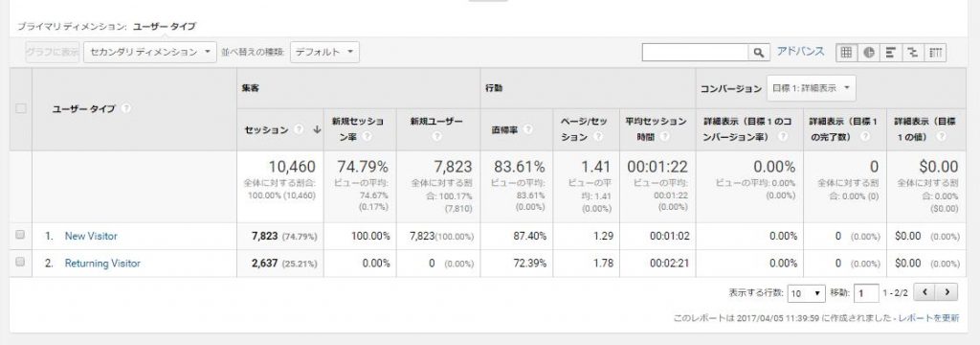Image resolution: width=980 pixels, height=345 pixels.
Task: Open the セカンダリ ディメンション dropdown
Action: pos(150,52)
